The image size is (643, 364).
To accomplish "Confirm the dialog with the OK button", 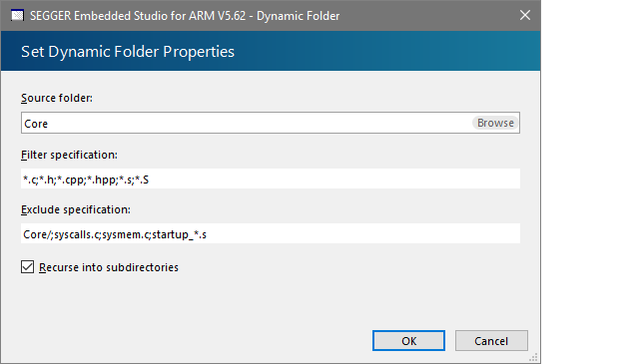I will point(408,341).
